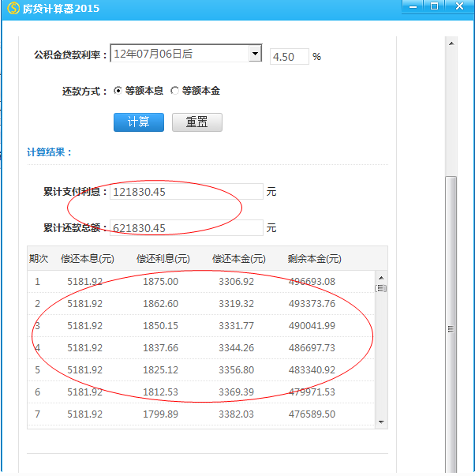475x476 pixels.
Task: Click the table's scroll up arrow
Action: coord(382,278)
